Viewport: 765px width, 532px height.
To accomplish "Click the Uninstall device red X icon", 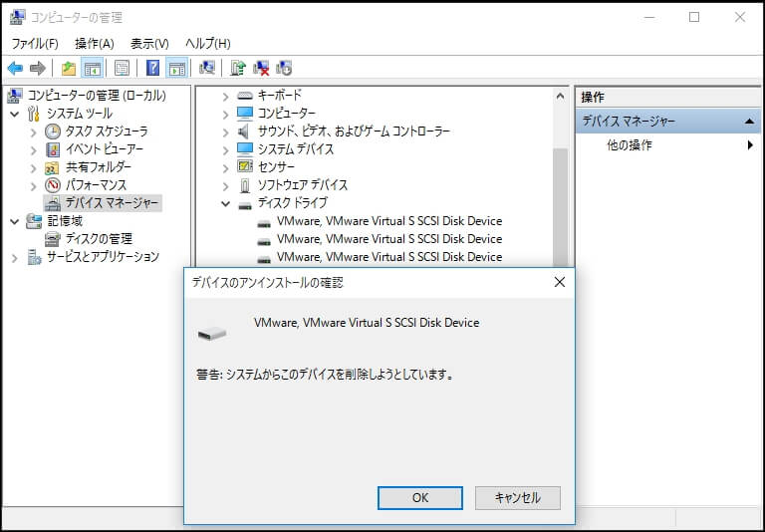I will (261, 69).
